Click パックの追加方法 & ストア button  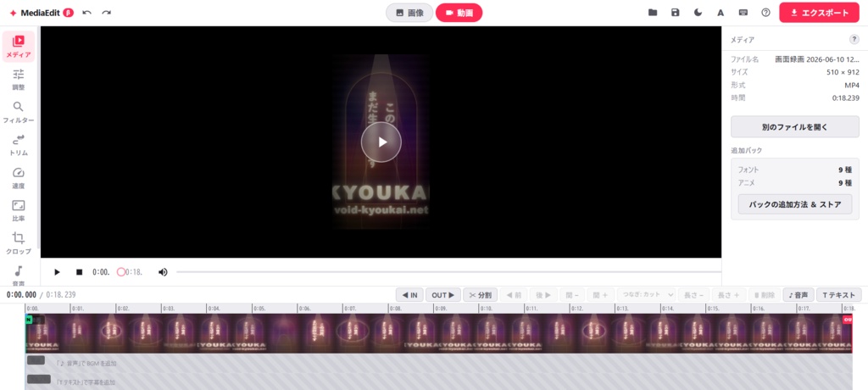[795, 204]
